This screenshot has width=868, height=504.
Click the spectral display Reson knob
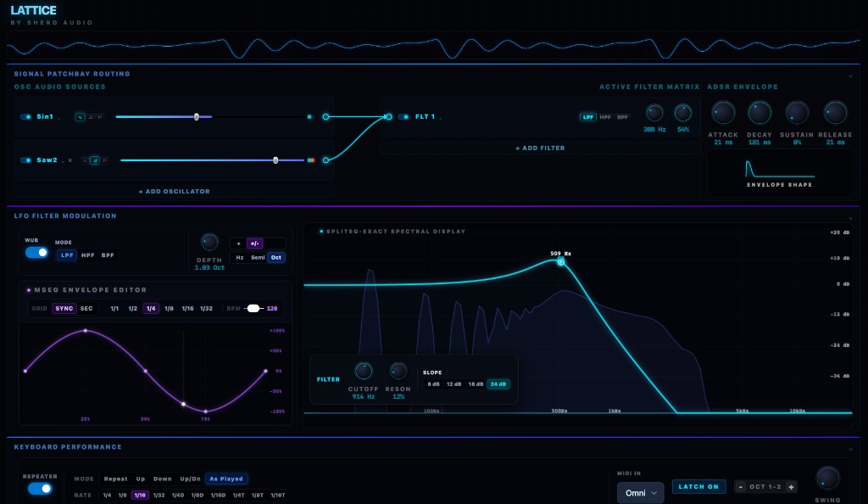click(x=398, y=371)
